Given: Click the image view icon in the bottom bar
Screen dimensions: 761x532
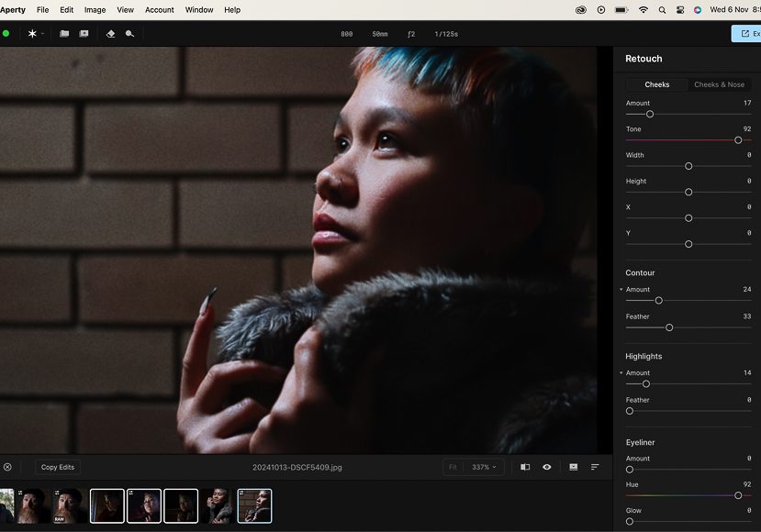Looking at the screenshot, I should (x=573, y=467).
